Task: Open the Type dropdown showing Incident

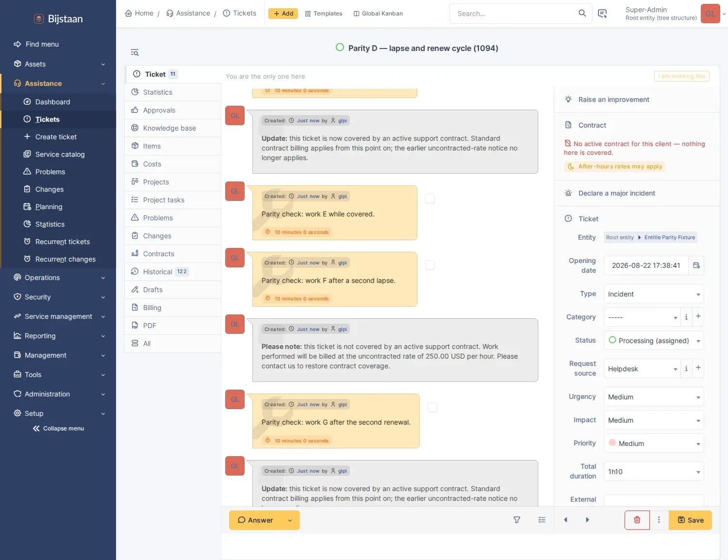Action: (x=654, y=294)
